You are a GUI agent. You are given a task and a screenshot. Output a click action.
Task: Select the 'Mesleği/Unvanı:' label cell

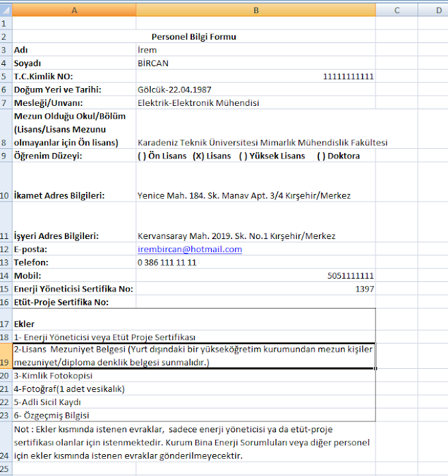tap(74, 102)
